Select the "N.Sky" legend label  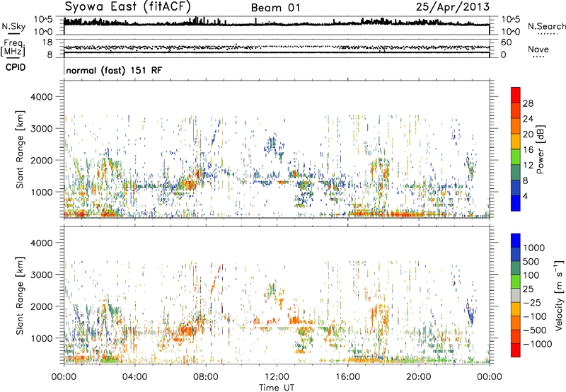pos(13,26)
